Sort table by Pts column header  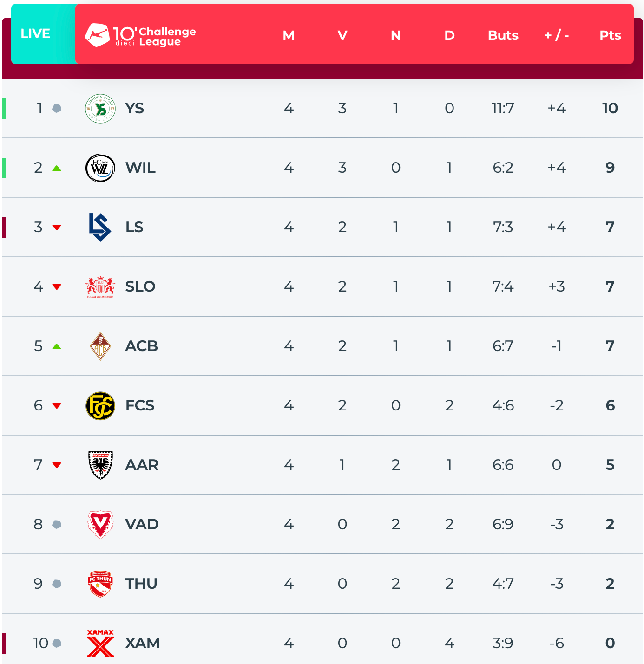click(610, 35)
